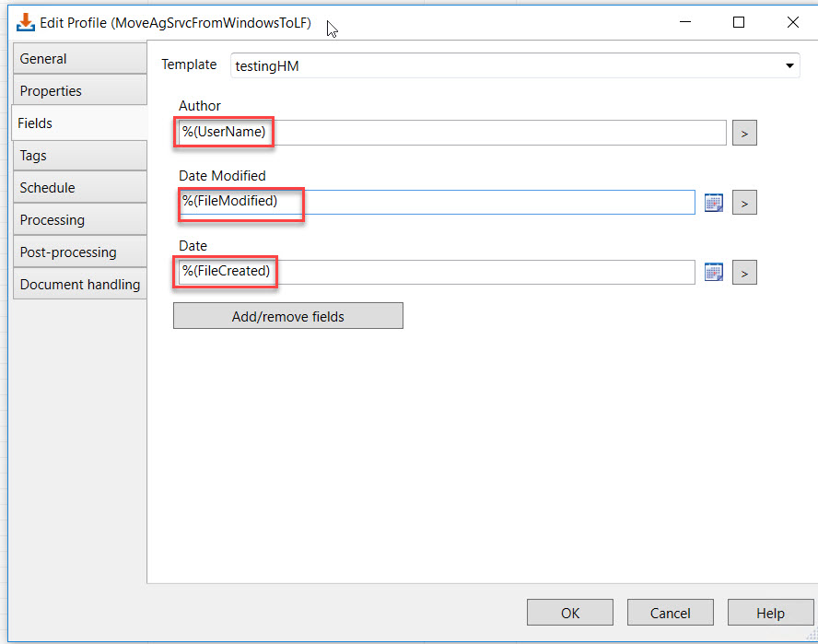Viewport: 818px width, 644px height.
Task: Open the Processing tab
Action: (x=80, y=220)
